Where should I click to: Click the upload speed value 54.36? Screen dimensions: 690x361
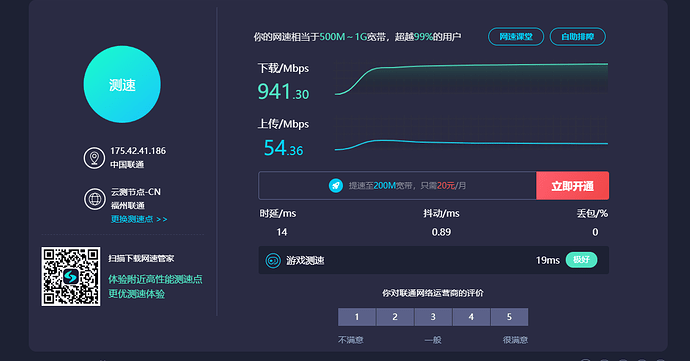(x=283, y=148)
